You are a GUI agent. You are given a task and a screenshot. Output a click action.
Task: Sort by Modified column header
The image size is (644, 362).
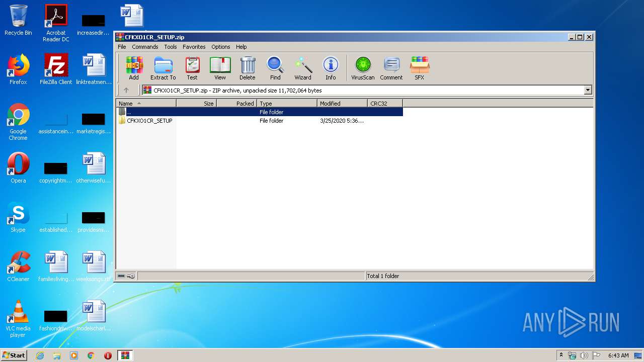pos(343,104)
